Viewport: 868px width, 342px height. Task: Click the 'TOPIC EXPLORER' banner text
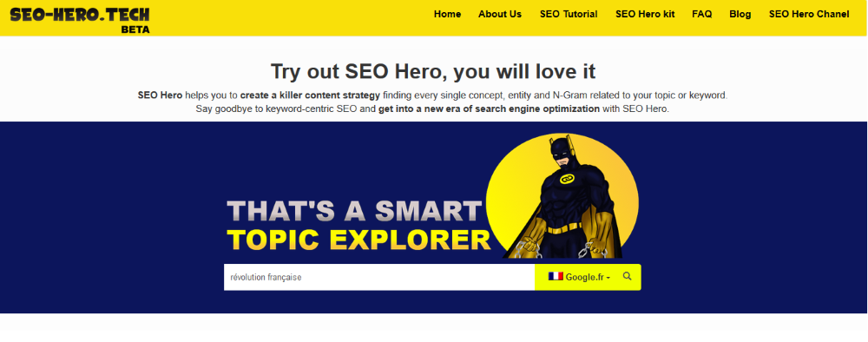(x=358, y=240)
